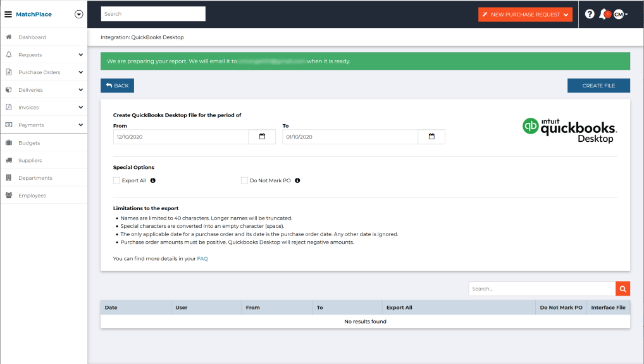Viewport: 644px width, 364px height.
Task: Click the Intuit QuickBooks Desktop logo
Action: tap(569, 130)
